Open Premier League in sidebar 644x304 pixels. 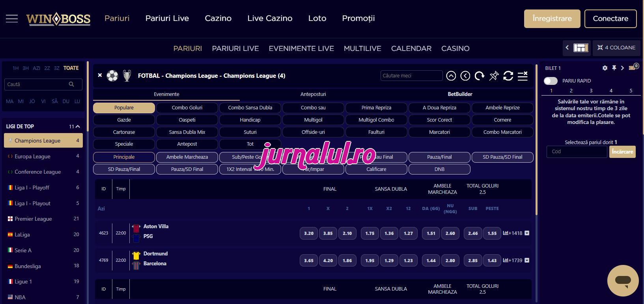(43, 219)
